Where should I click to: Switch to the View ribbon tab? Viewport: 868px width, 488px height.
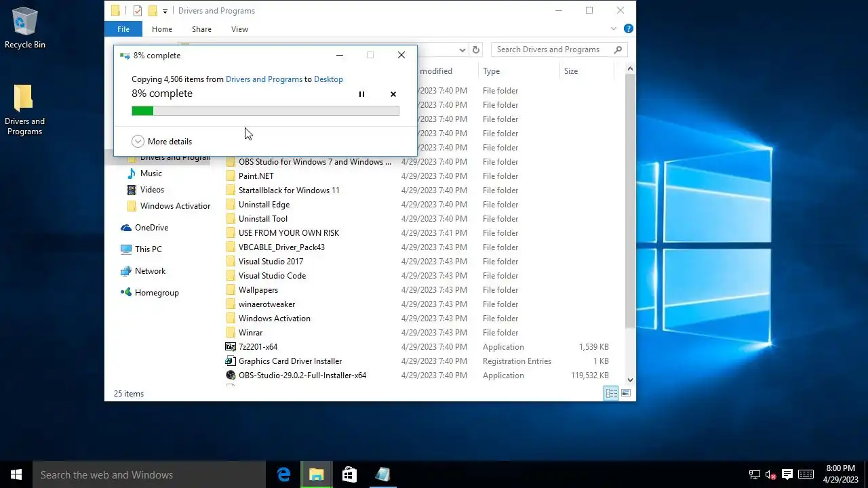click(x=239, y=29)
